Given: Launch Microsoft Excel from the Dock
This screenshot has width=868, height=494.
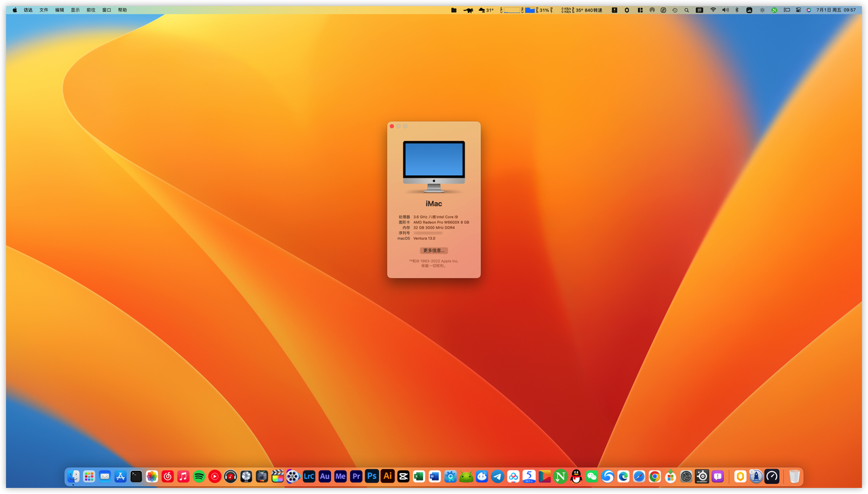Looking at the screenshot, I should [x=418, y=476].
